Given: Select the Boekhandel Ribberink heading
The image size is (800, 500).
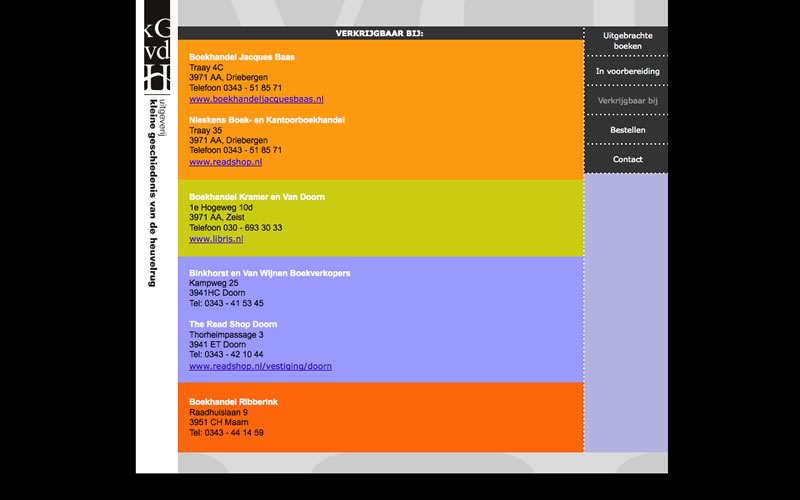Looking at the screenshot, I should [233, 401].
